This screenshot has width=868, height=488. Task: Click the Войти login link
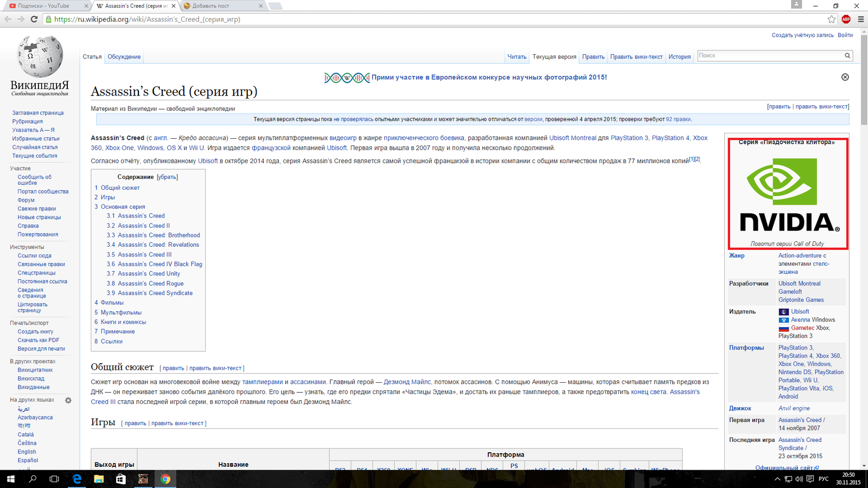coord(845,35)
